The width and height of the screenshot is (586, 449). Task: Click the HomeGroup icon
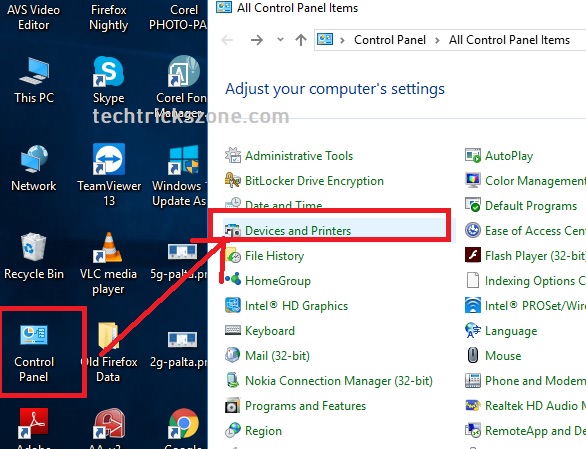[x=233, y=279]
